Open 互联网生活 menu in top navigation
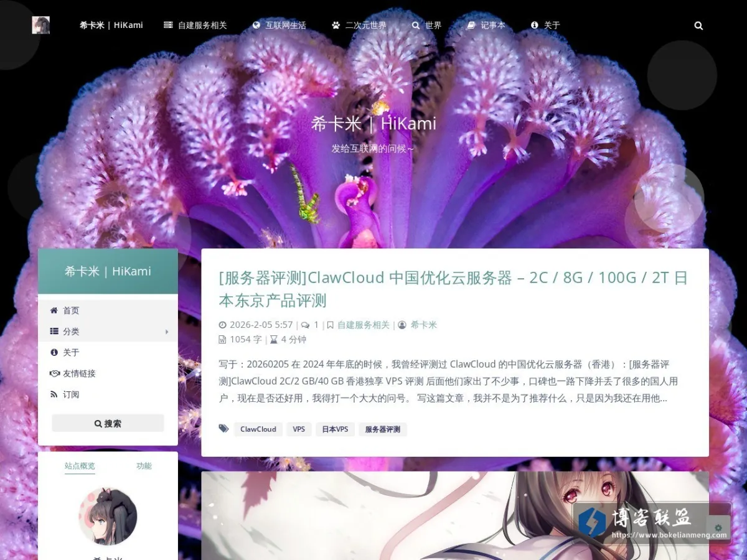 coord(279,26)
